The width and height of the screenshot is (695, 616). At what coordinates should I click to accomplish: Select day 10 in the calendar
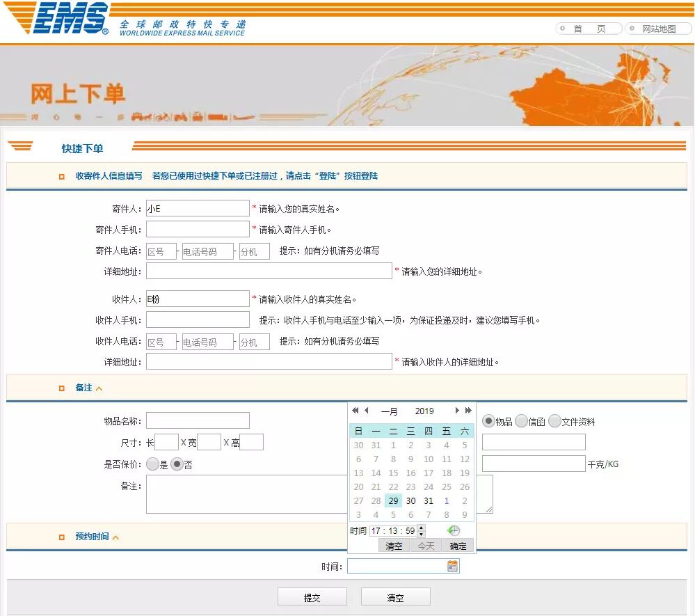coord(428,459)
